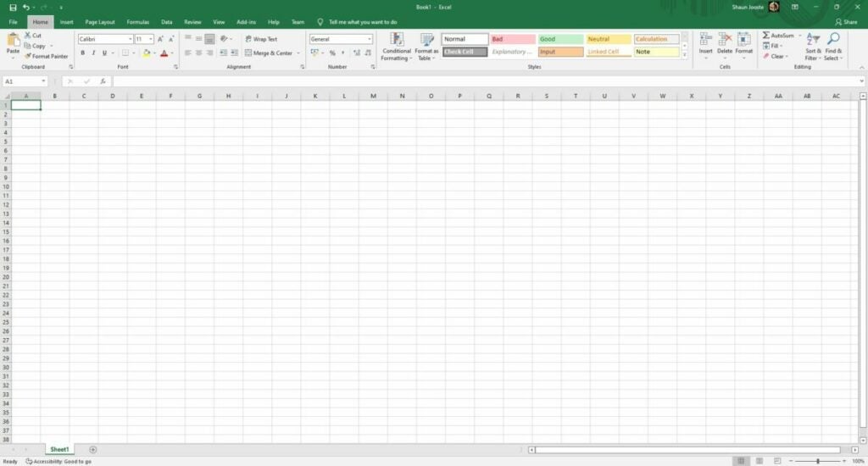The width and height of the screenshot is (868, 466).
Task: Toggle Underline formatting
Action: pos(104,53)
